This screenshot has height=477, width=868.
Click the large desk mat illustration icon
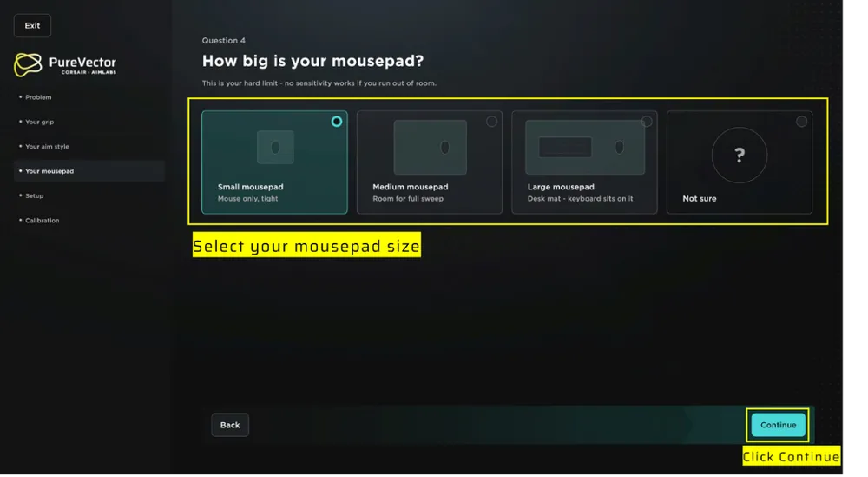tap(585, 148)
